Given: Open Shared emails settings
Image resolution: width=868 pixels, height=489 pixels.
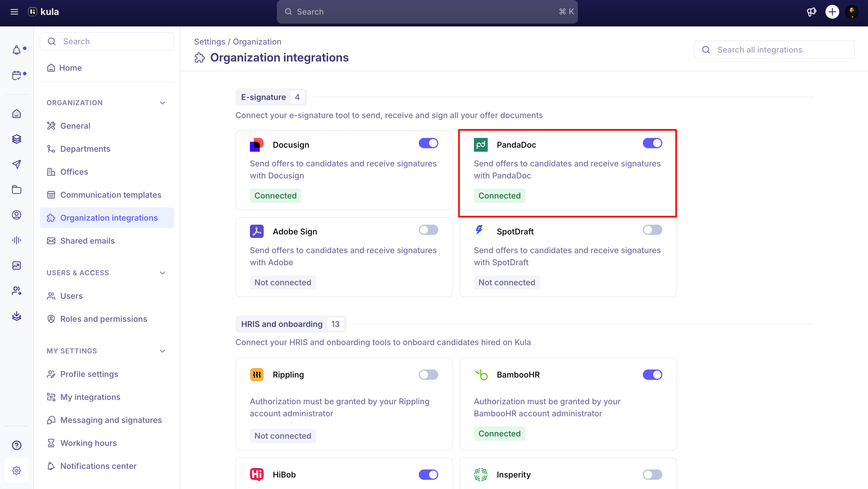Looking at the screenshot, I should pos(107,241).
